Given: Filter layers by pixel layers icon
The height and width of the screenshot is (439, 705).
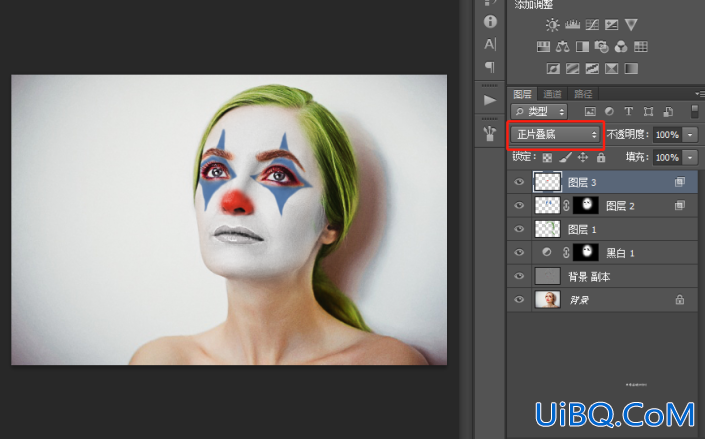Looking at the screenshot, I should (590, 112).
